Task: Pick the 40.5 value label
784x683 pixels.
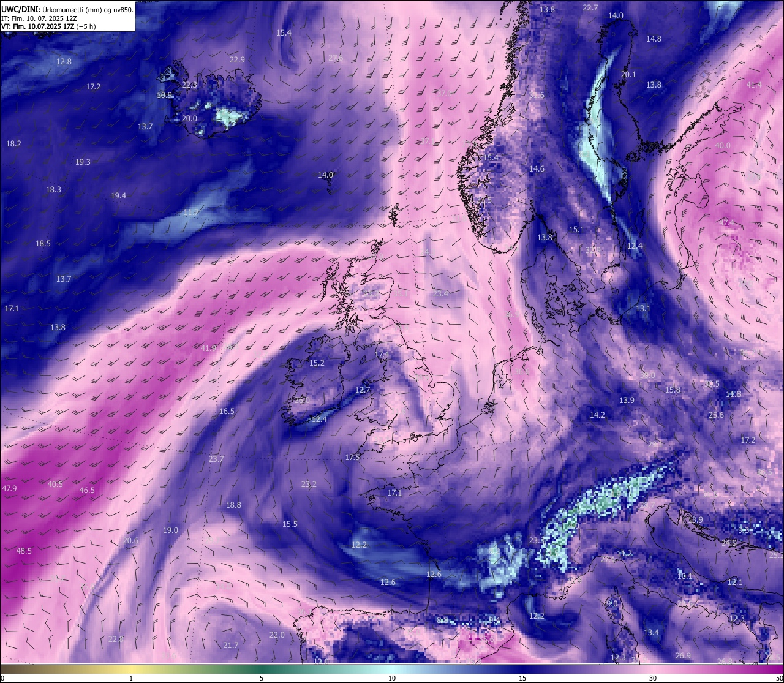Action: click(55, 485)
